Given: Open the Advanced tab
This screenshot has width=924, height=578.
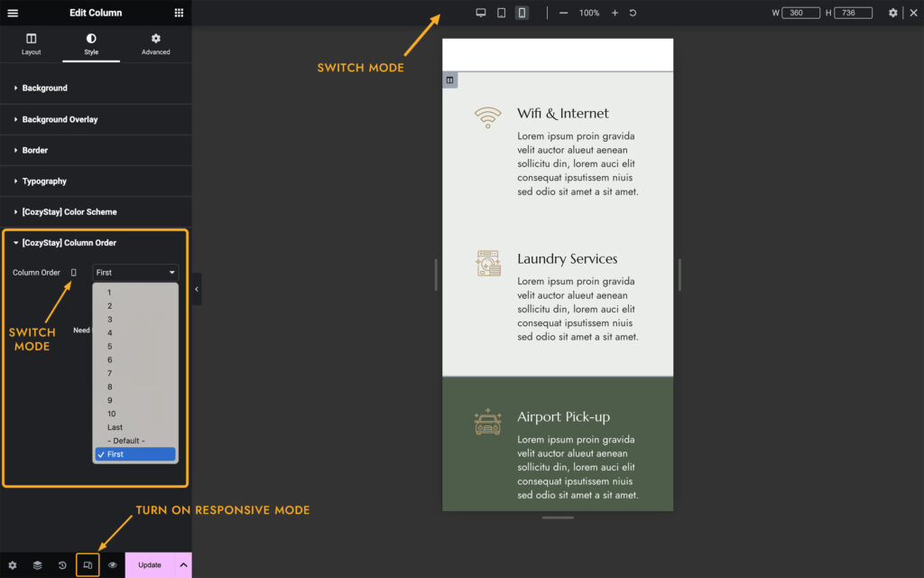Looking at the screenshot, I should (x=155, y=43).
